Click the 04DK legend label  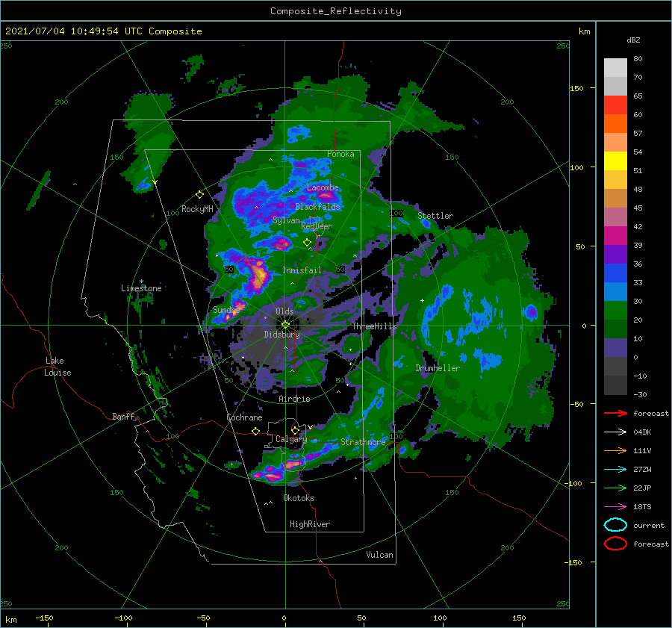tap(642, 432)
